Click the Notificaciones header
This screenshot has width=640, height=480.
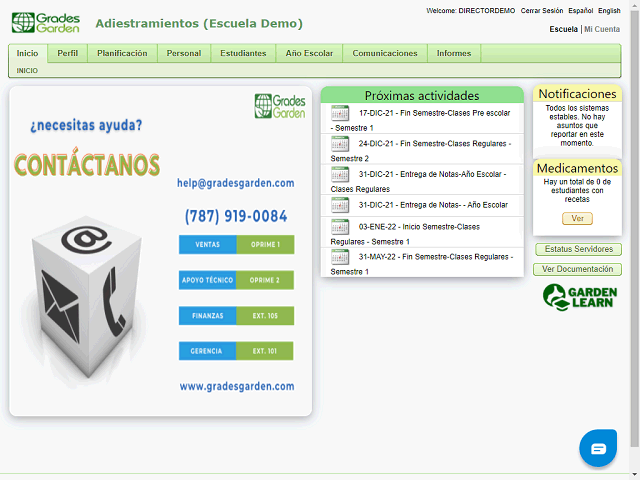(577, 93)
